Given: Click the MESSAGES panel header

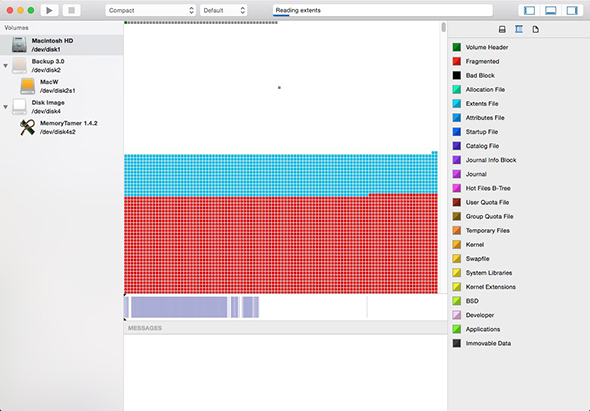Looking at the screenshot, I should [286, 328].
